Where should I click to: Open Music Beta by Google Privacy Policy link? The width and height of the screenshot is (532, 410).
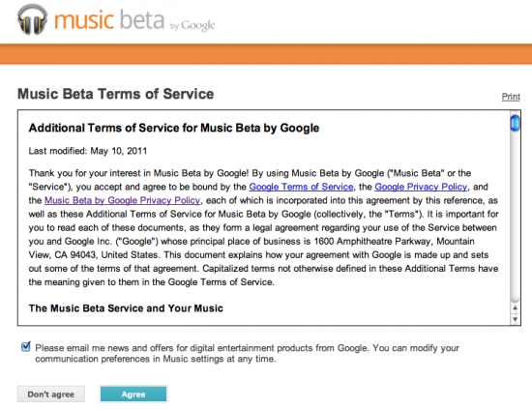pyautogui.click(x=123, y=200)
